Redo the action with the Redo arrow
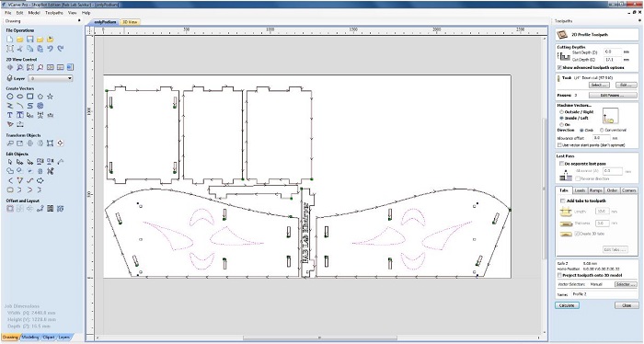Viewport: 644px width, 344px height. tap(61, 49)
